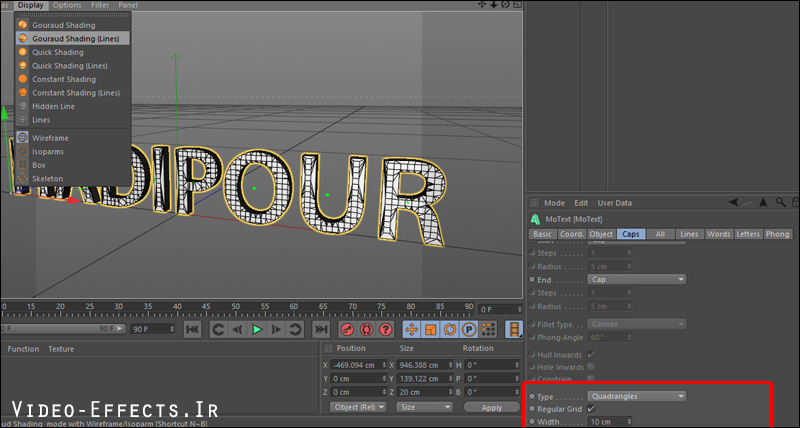Toggle Parameter keyframe recording P icon
The width and height of the screenshot is (800, 428).
pos(469,330)
